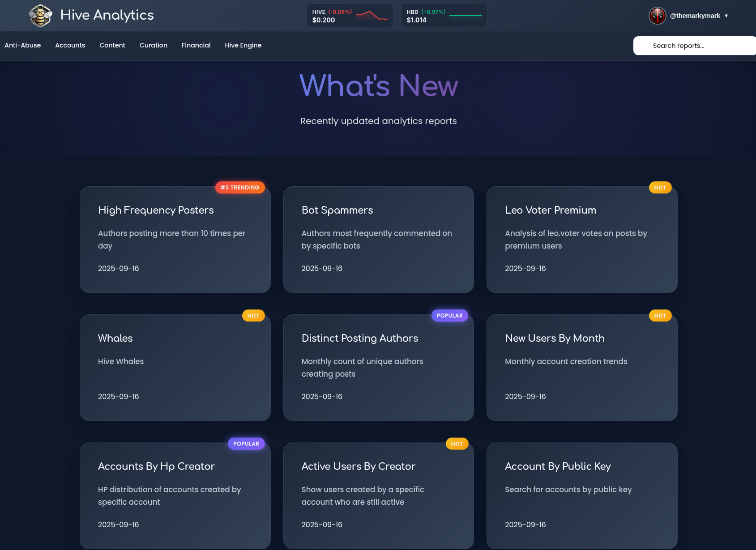Click the Hot badge on Leo Voter Premium
Viewport: 756px width, 550px height.
coord(660,188)
